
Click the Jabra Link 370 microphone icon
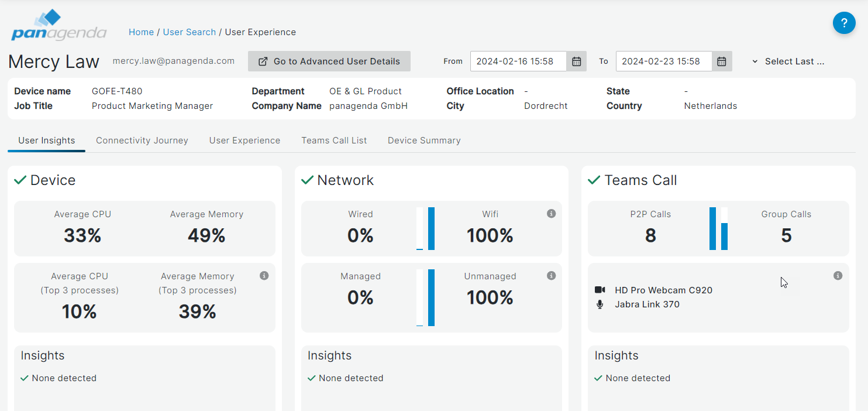tap(600, 304)
